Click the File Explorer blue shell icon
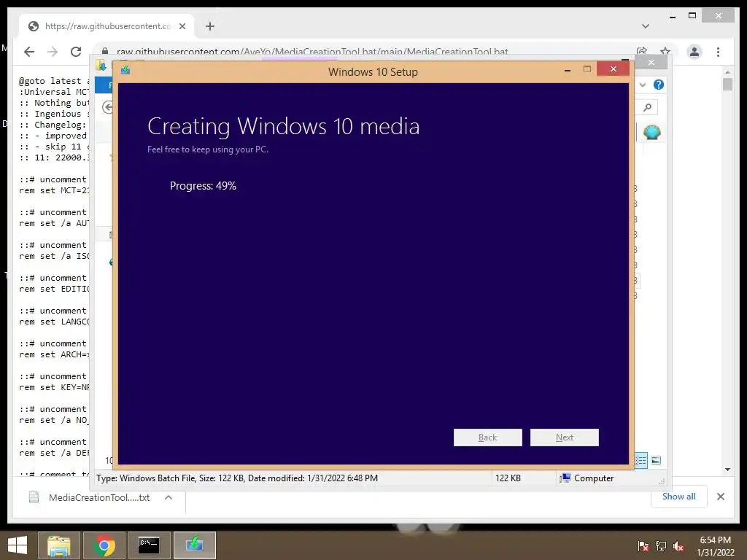This screenshot has height=560, width=747. pos(651,132)
